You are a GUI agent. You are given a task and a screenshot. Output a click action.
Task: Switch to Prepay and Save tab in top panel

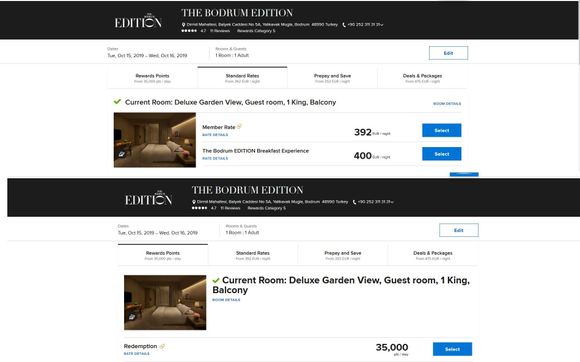[332, 78]
